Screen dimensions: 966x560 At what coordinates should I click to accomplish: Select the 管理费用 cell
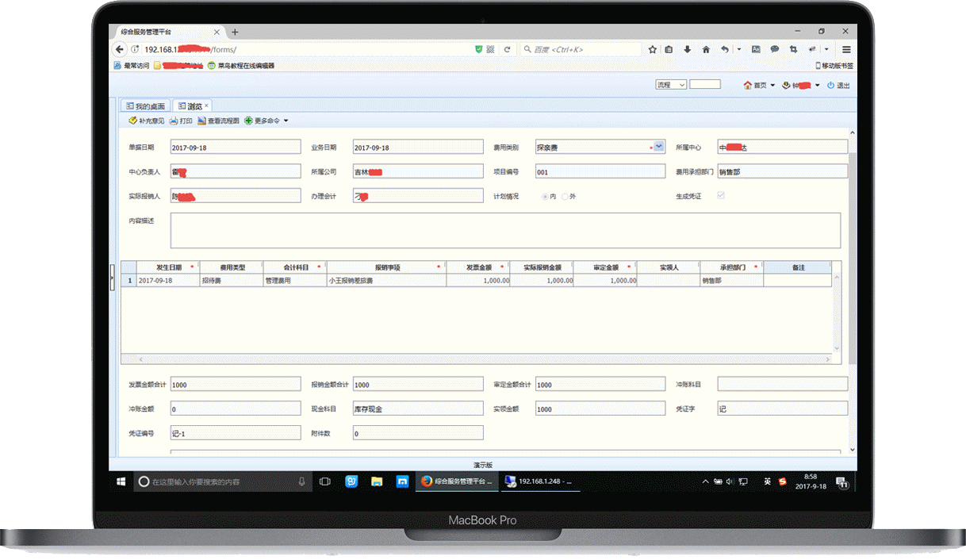click(294, 281)
